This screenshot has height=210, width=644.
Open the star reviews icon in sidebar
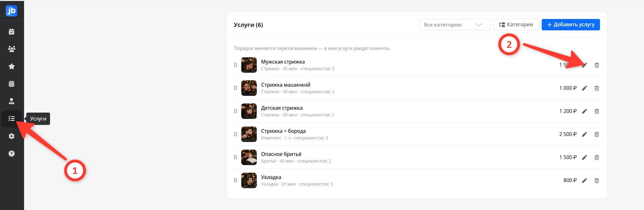click(11, 66)
